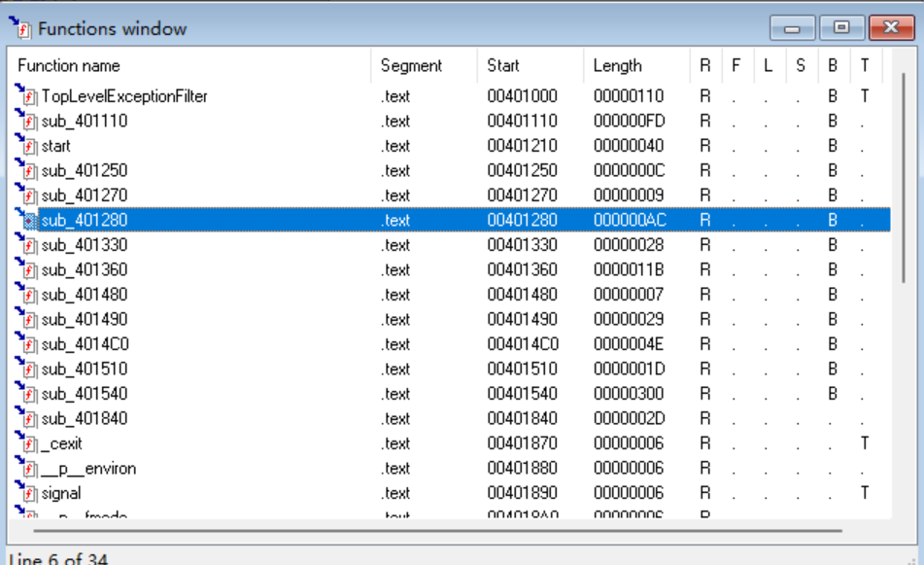Select the sub_401360 function name

pos(85,269)
